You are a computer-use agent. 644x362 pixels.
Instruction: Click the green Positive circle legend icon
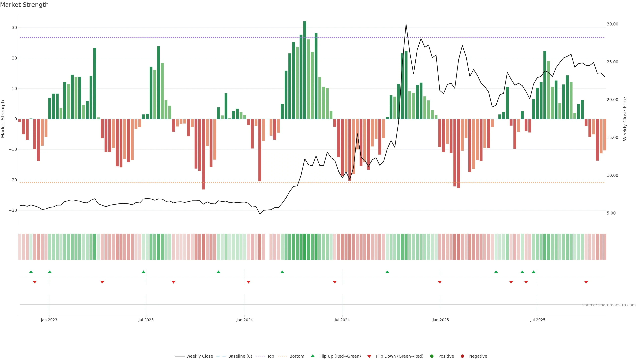[x=432, y=356]
